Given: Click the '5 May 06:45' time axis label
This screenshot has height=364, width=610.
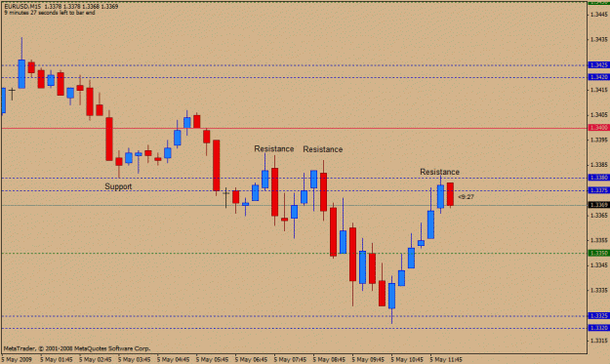Looking at the screenshot, I should coord(251,360).
